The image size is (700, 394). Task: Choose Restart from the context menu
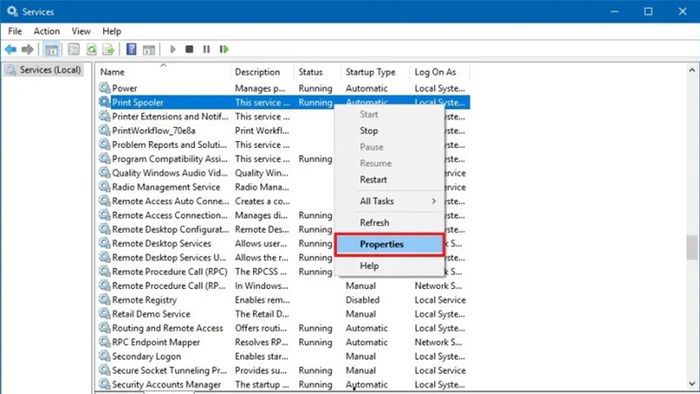point(389,180)
